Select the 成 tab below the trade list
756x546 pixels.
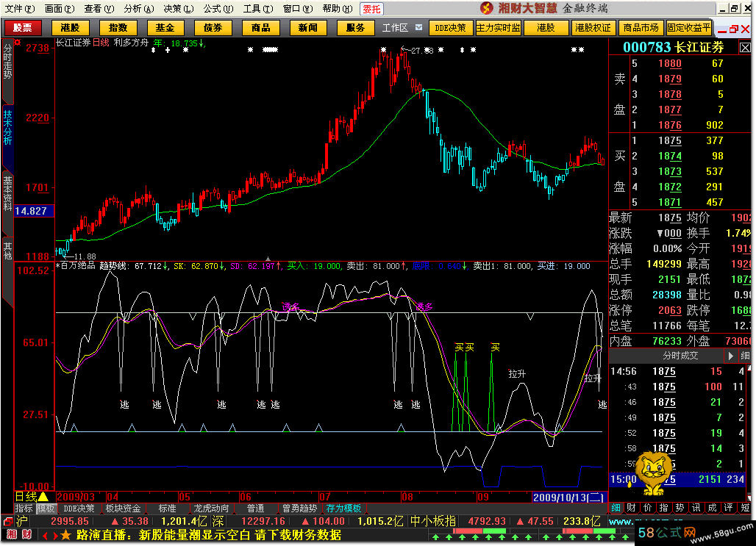712,508
